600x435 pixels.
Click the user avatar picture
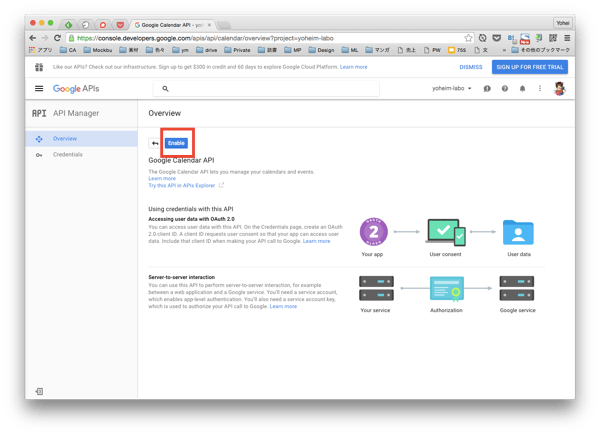click(x=559, y=88)
